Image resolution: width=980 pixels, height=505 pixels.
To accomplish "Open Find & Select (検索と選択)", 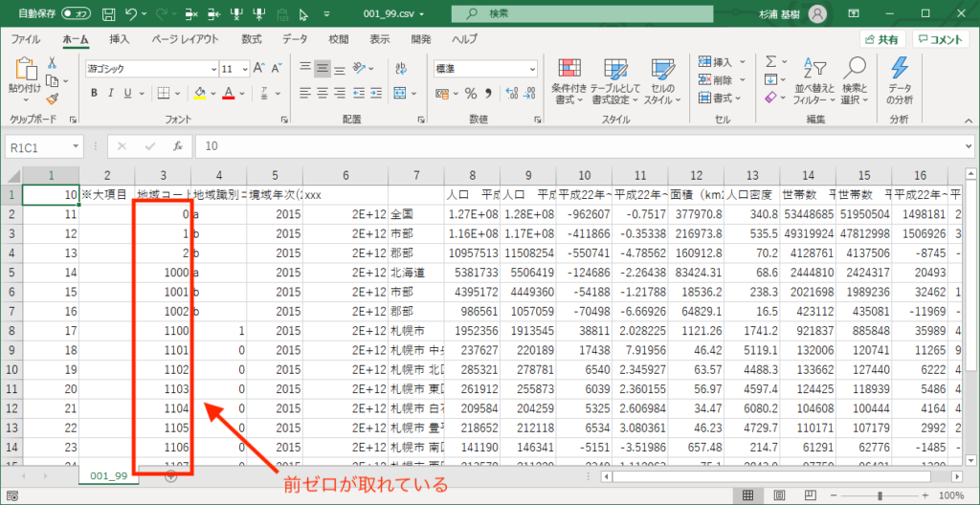I will 855,80.
